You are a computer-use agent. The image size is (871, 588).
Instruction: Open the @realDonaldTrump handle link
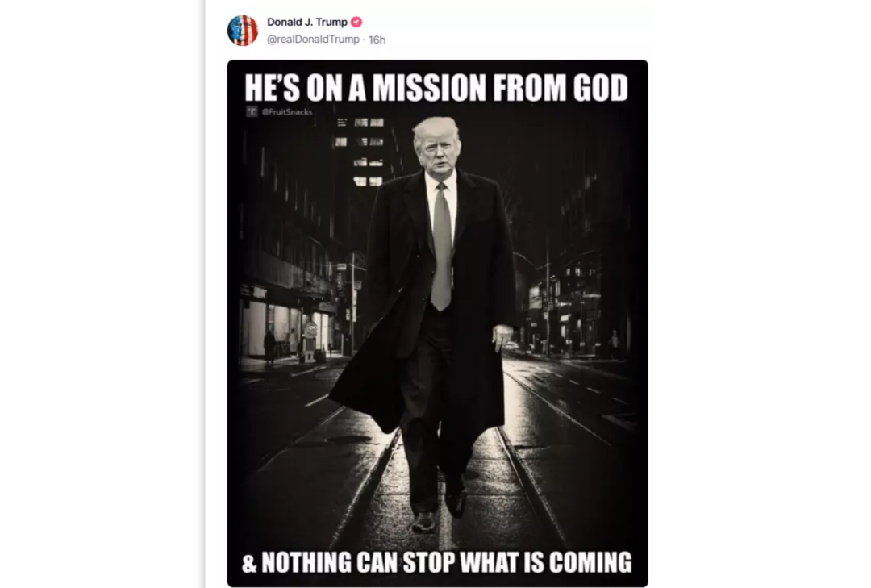pyautogui.click(x=313, y=40)
